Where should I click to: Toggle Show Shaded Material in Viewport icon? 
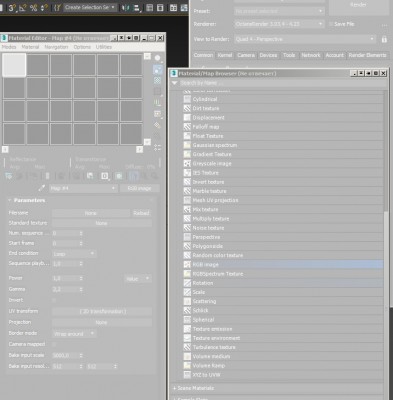pyautogui.click(x=119, y=176)
